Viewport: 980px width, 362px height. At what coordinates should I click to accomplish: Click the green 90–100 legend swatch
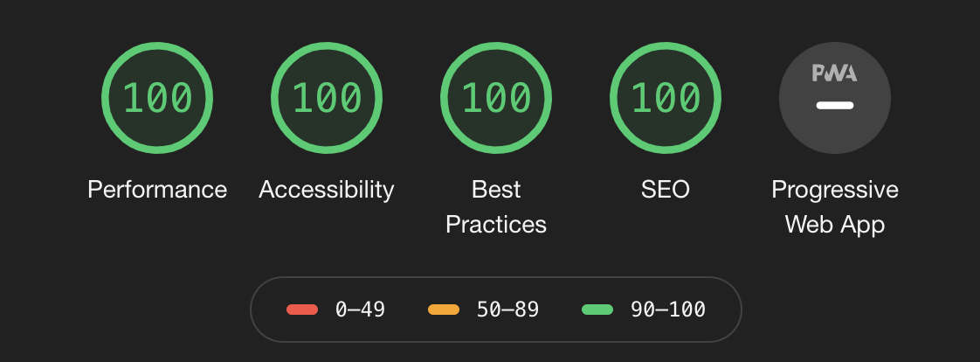click(x=597, y=310)
